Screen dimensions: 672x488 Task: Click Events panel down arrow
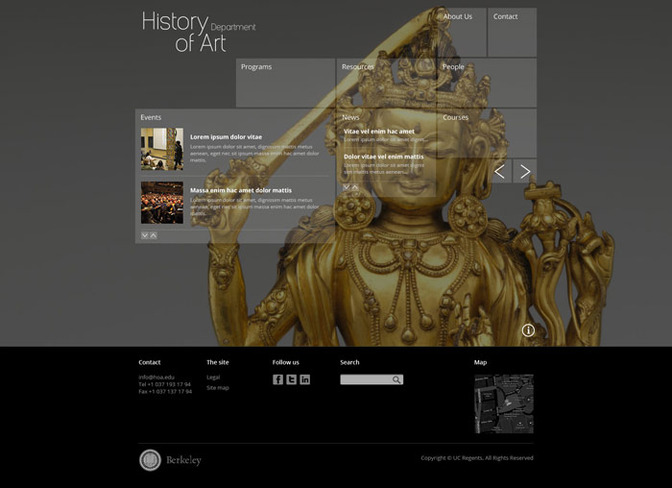[x=145, y=235]
